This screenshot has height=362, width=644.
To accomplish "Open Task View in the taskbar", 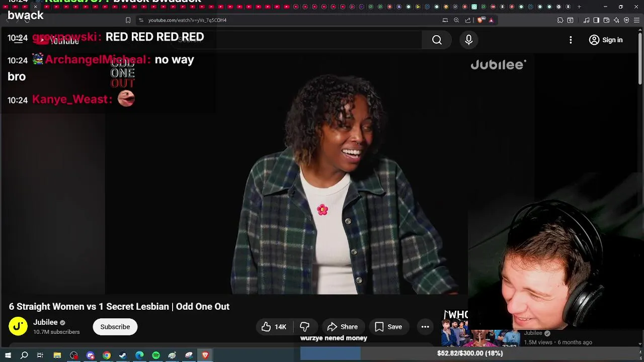I will click(x=40, y=355).
